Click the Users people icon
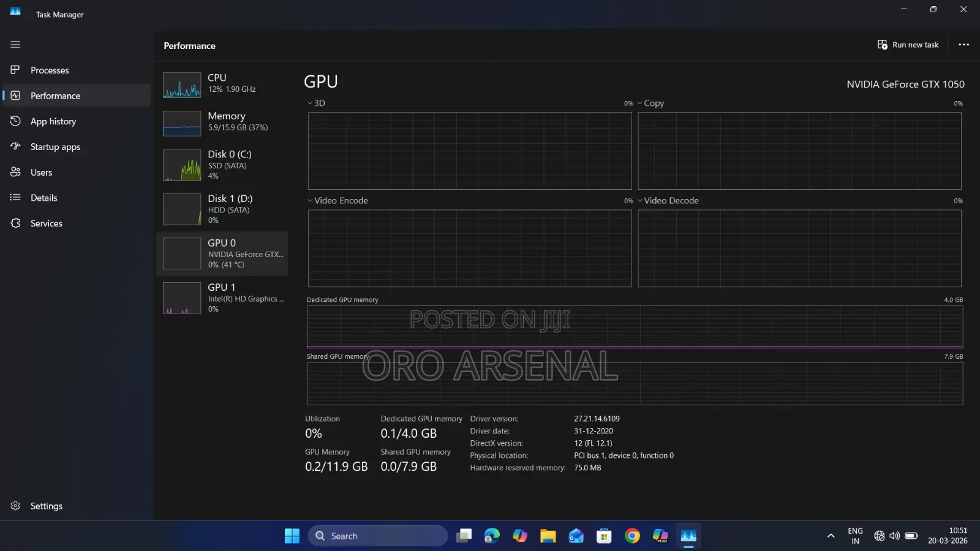The image size is (980, 551). 15,172
